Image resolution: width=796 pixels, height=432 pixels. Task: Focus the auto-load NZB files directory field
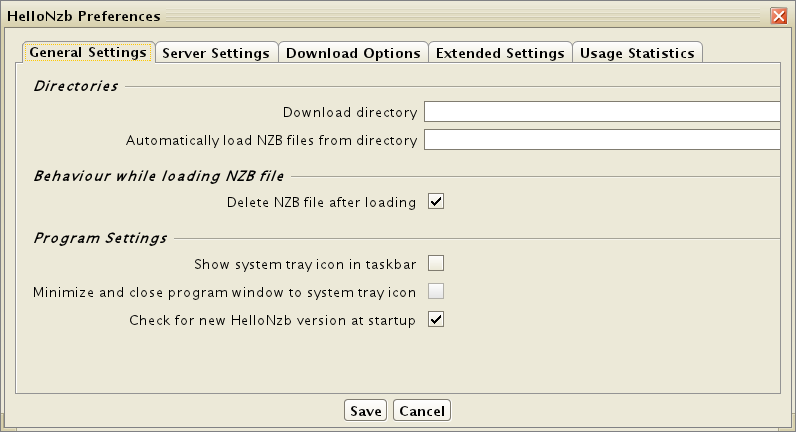[x=602, y=140]
